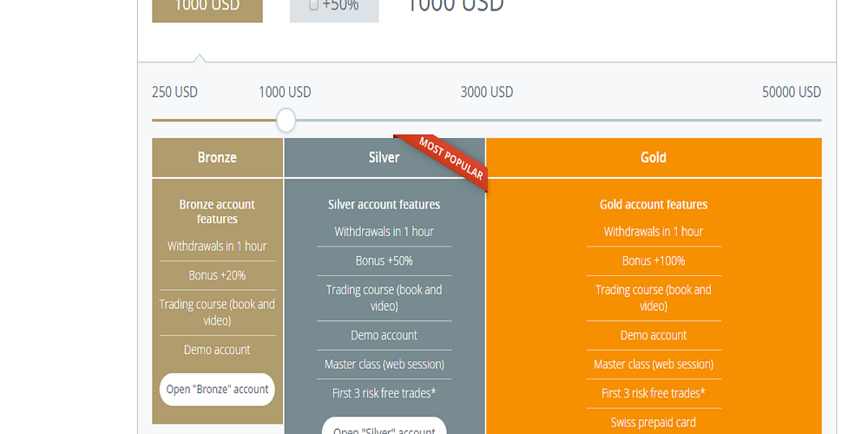Click "Gold account features" heading

pos(654,204)
